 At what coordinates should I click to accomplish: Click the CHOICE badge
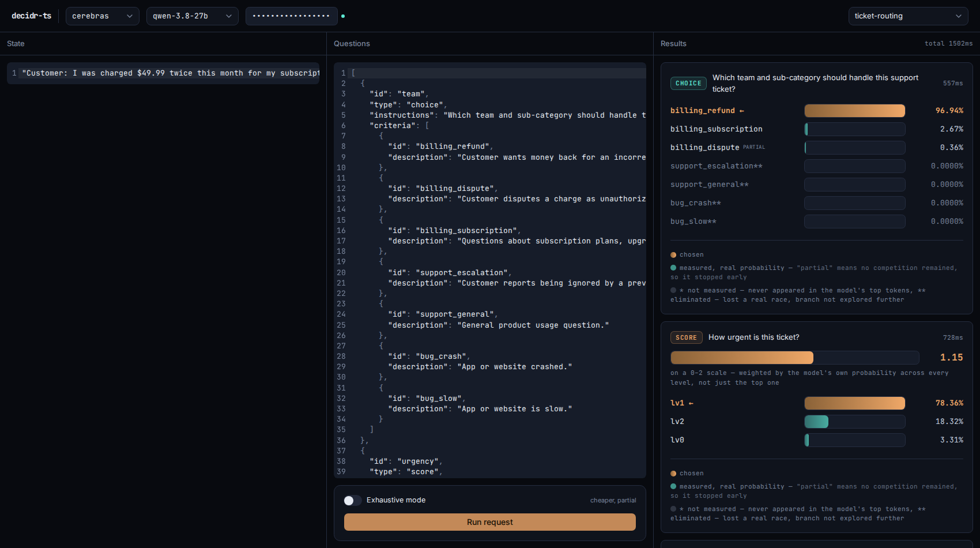[x=688, y=83]
